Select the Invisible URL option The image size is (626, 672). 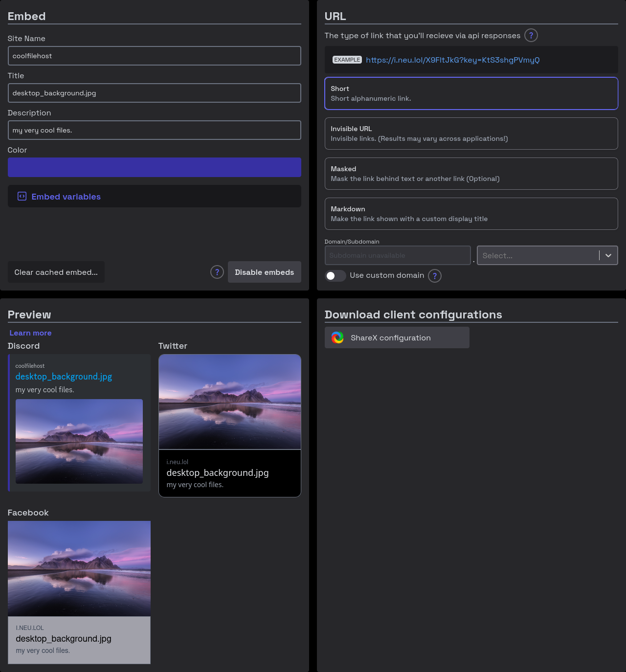[x=471, y=134]
